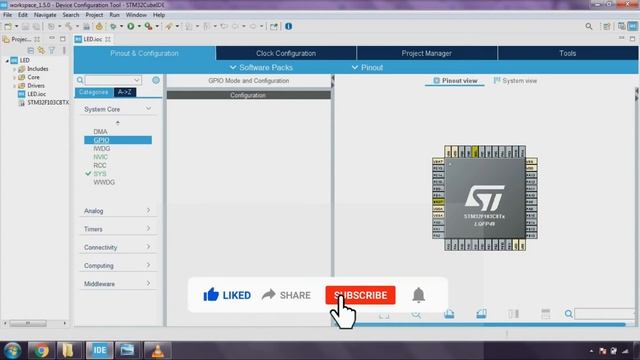Image resolution: width=640 pixels, height=360 pixels.
Task: Open the Tools tab
Action: pyautogui.click(x=567, y=53)
